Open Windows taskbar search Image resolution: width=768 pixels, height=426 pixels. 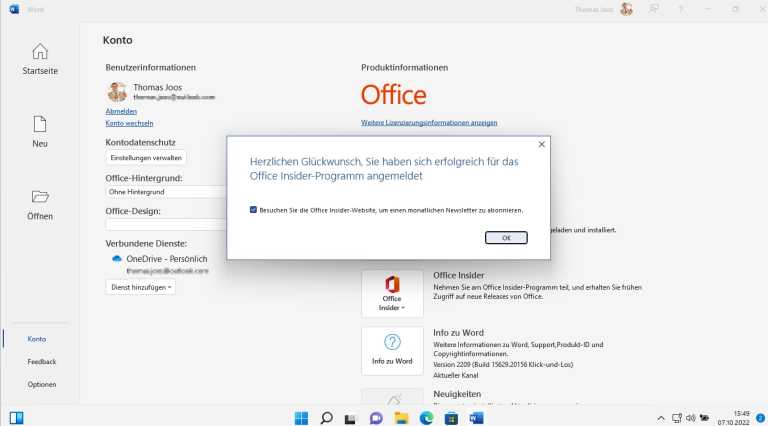tap(326, 418)
